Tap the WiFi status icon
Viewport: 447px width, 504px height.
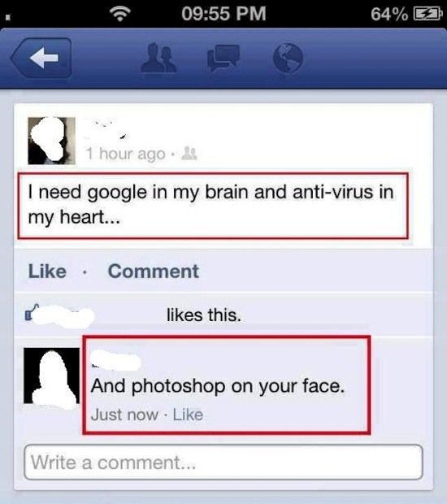tap(119, 14)
